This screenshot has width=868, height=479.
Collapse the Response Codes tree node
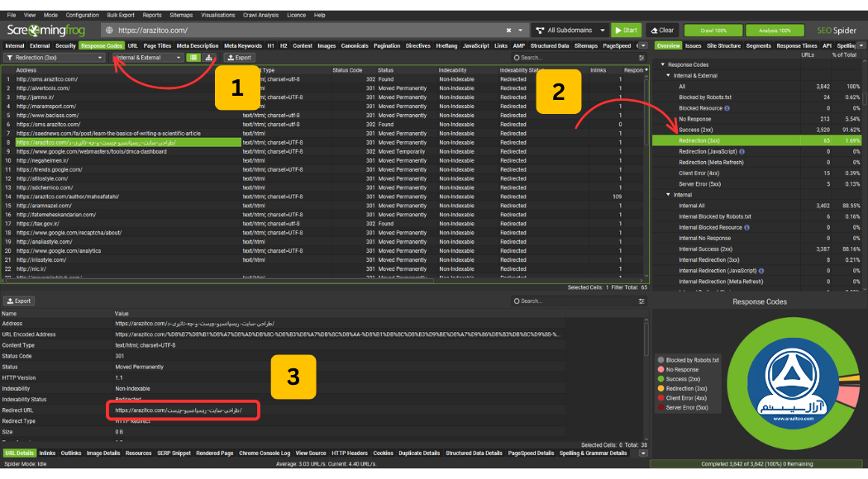[x=663, y=64]
